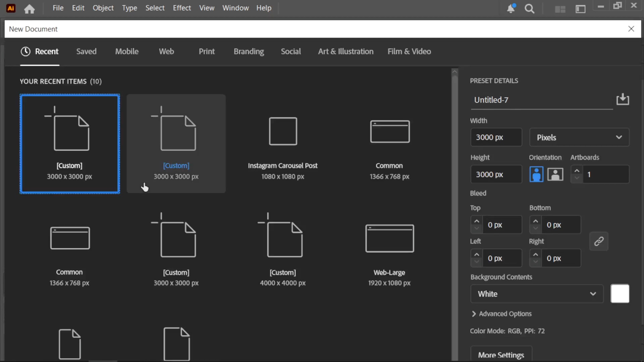Open the Edit menu
Screen dimensions: 644x362
[x=78, y=8]
